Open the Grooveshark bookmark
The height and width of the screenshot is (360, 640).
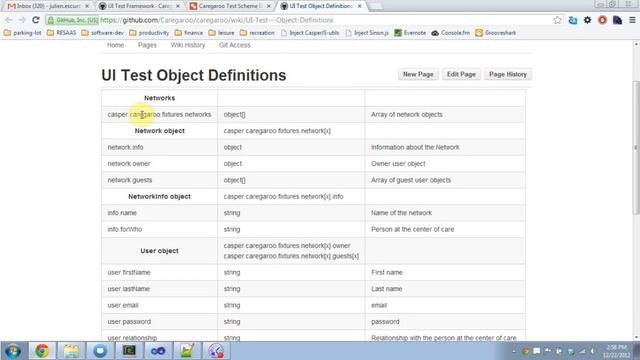coord(496,33)
